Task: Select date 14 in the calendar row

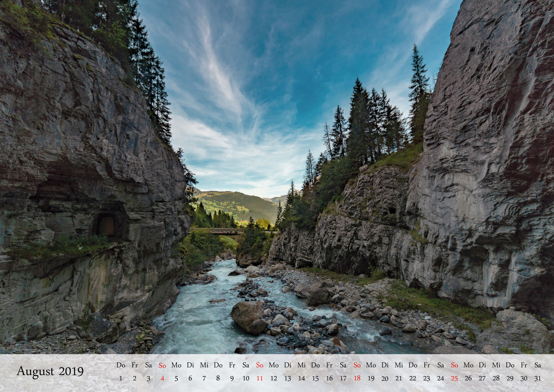Action: click(302, 378)
